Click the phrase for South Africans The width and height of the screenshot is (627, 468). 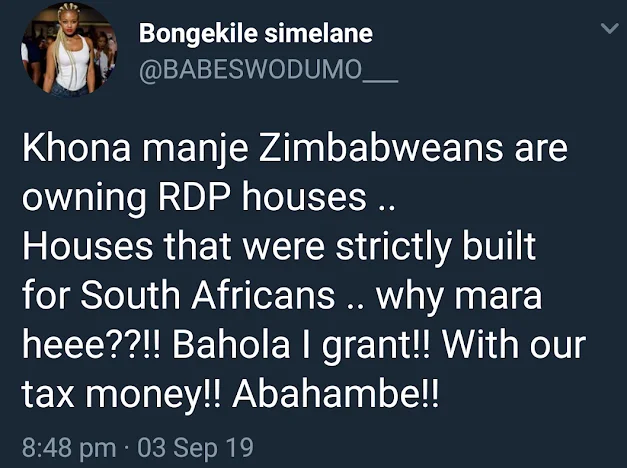[x=178, y=296]
